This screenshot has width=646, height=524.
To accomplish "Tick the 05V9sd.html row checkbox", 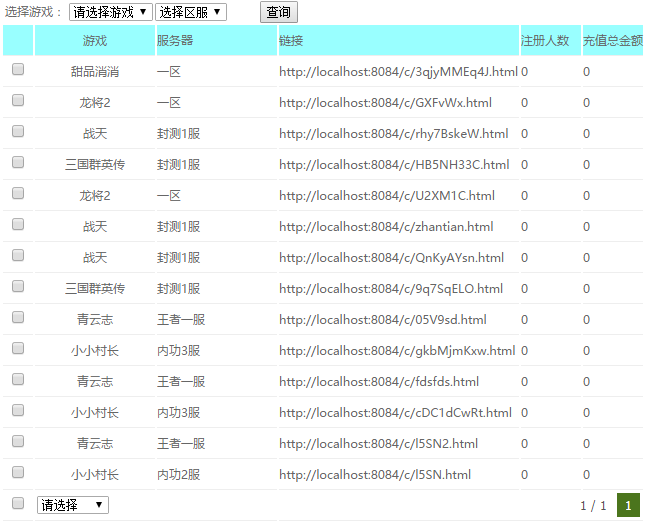I will [x=18, y=317].
